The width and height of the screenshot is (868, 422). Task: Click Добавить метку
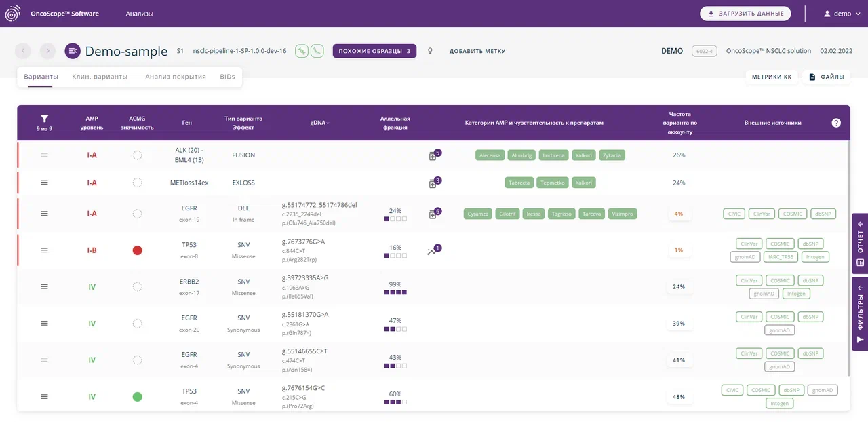[477, 51]
